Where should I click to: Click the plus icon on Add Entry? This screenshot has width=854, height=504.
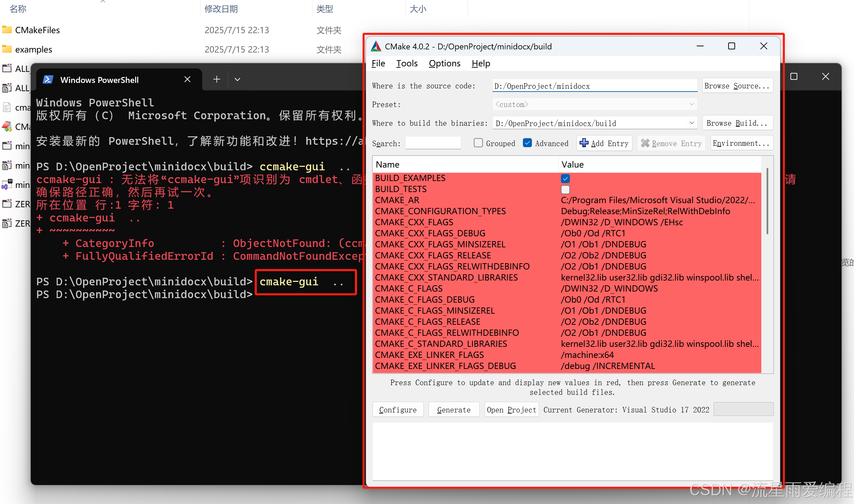(584, 143)
